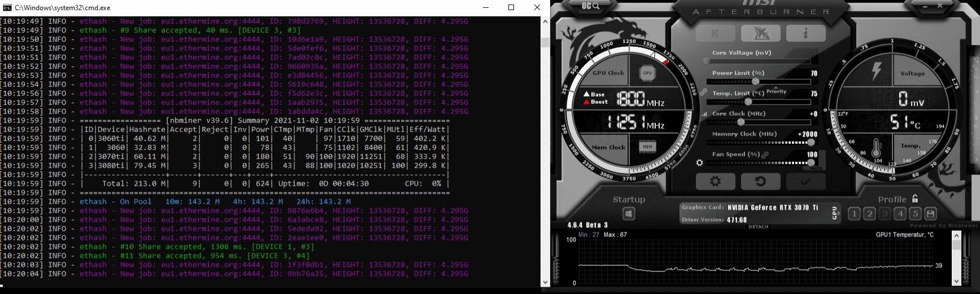Viewport: 980px width, 294px height.
Task: Click the Priority marker near Temp. Limit
Action: click(x=776, y=91)
